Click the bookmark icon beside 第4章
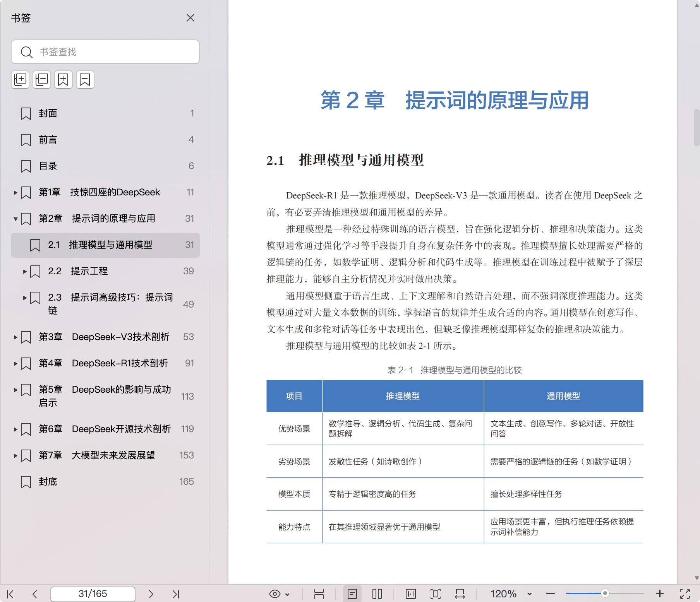 click(26, 363)
